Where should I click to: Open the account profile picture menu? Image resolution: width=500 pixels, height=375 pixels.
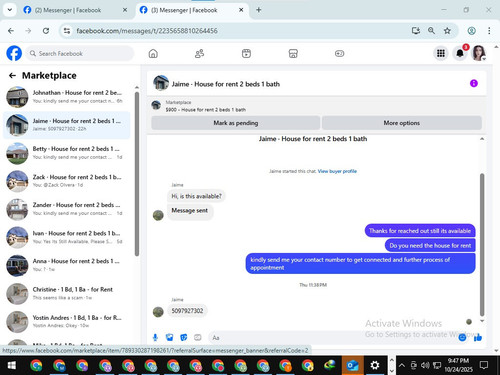coord(479,53)
